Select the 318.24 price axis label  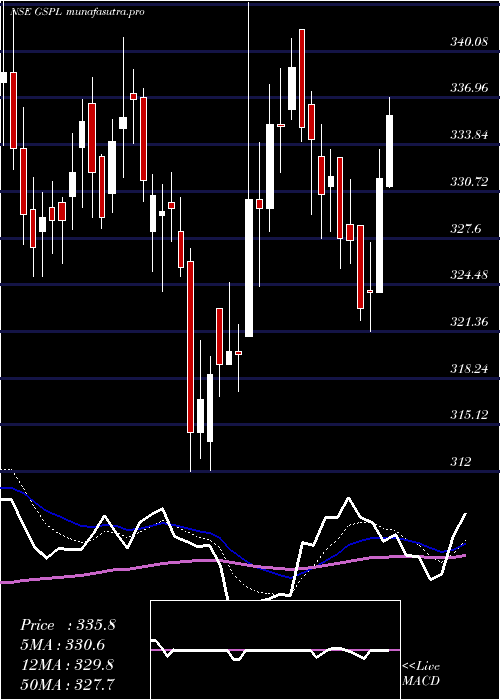point(469,369)
